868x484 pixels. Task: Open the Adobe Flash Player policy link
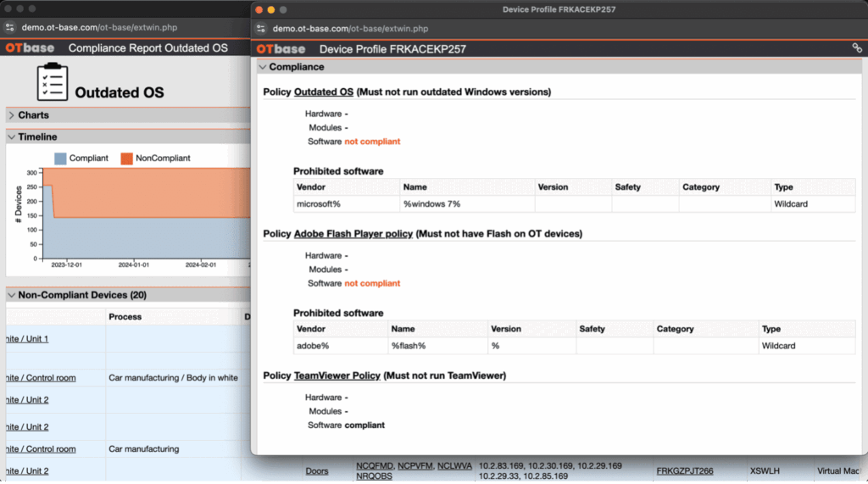(x=353, y=234)
